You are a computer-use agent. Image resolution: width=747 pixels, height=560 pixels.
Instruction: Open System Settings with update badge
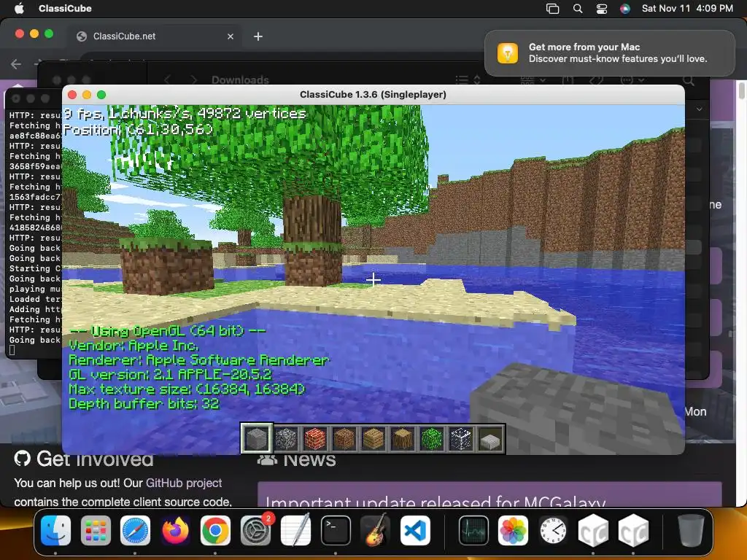pos(255,530)
